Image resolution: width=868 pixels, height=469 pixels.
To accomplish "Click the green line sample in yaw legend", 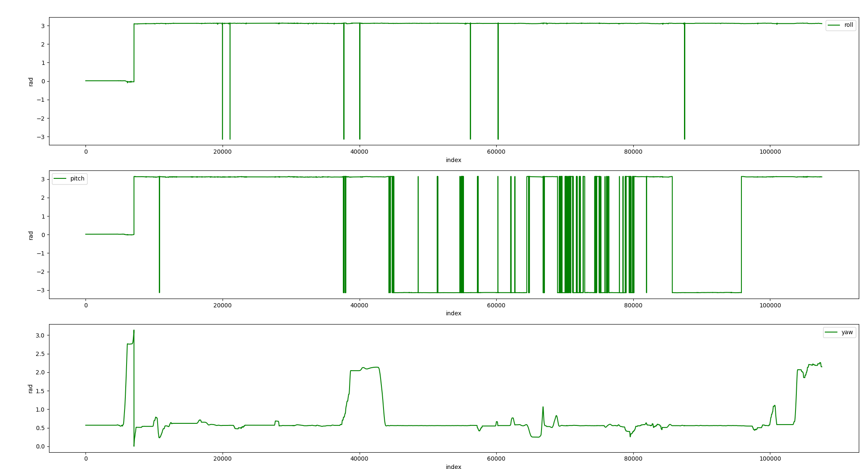I will [x=832, y=332].
